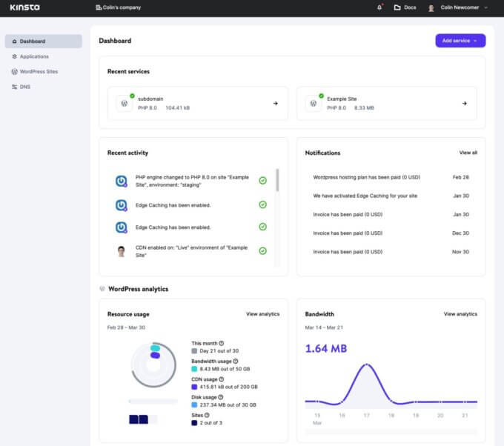Click the PHP engine changed success checkmark

point(262,181)
